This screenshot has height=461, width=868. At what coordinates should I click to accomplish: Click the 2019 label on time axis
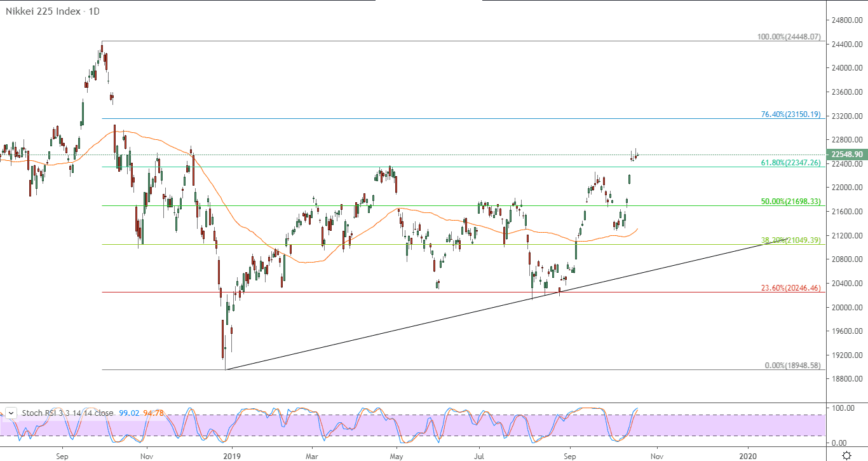click(233, 455)
